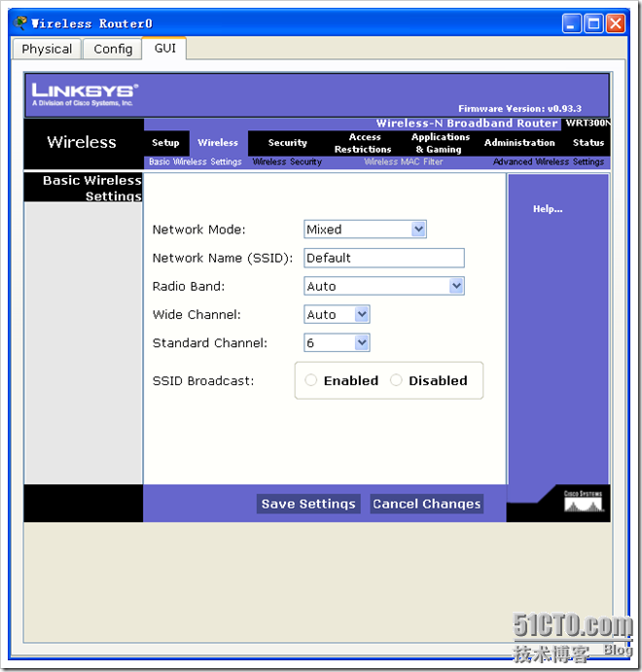Click the Wireless-N Broadband Router heading
The height and width of the screenshot is (672, 642).
click(467, 123)
